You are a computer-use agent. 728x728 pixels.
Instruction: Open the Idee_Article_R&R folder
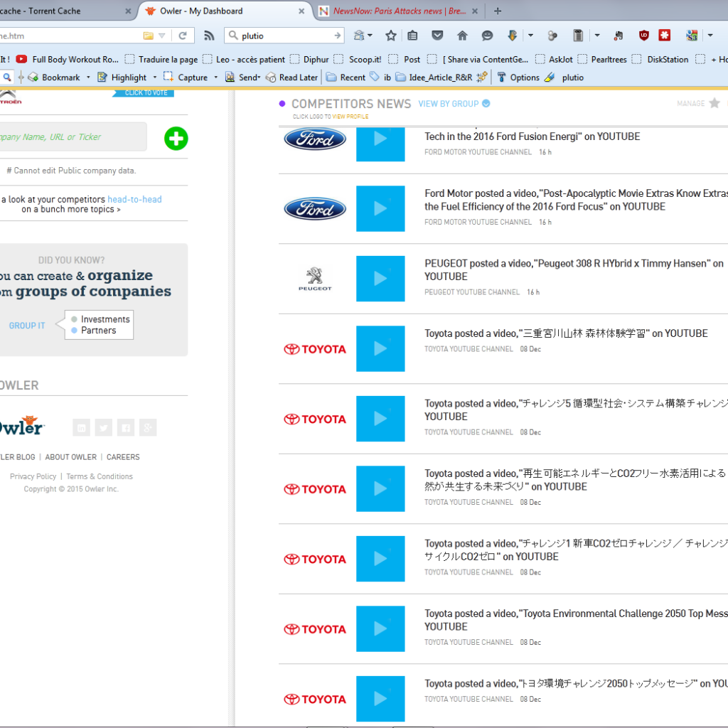tap(434, 77)
